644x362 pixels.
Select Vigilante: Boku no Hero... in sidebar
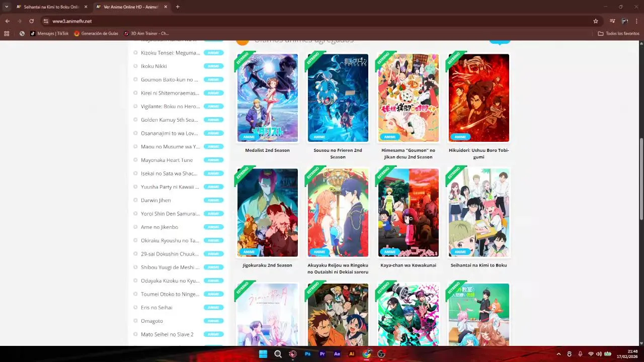coord(171,107)
